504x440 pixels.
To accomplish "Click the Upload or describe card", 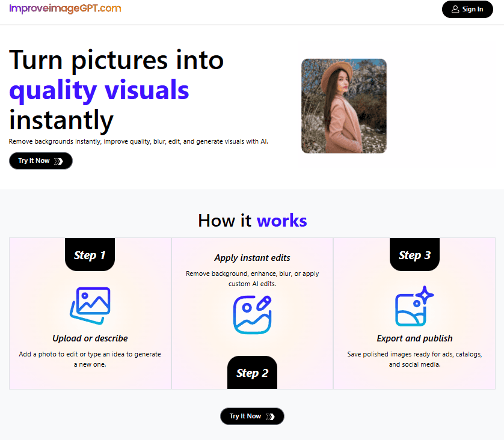I will (x=90, y=313).
